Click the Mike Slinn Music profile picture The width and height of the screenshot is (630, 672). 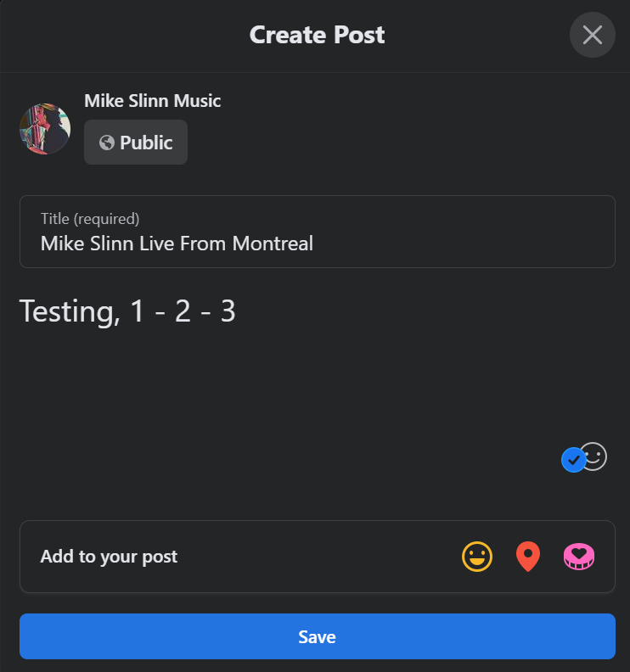coord(45,129)
